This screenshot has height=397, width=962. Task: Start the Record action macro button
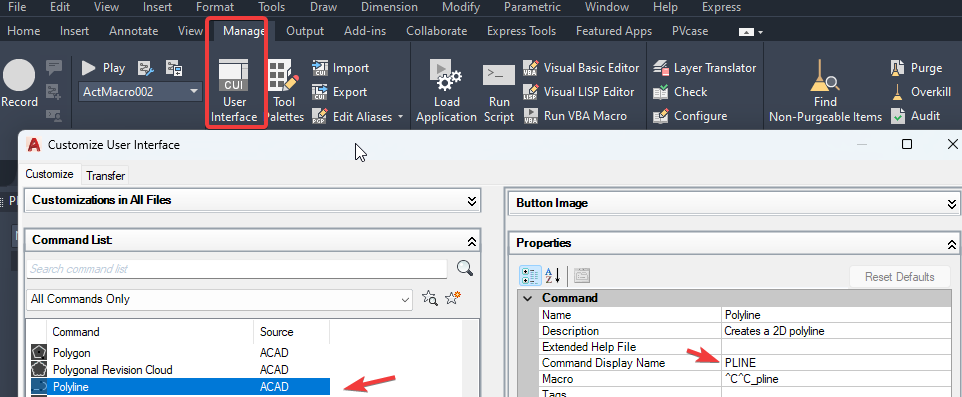point(20,84)
